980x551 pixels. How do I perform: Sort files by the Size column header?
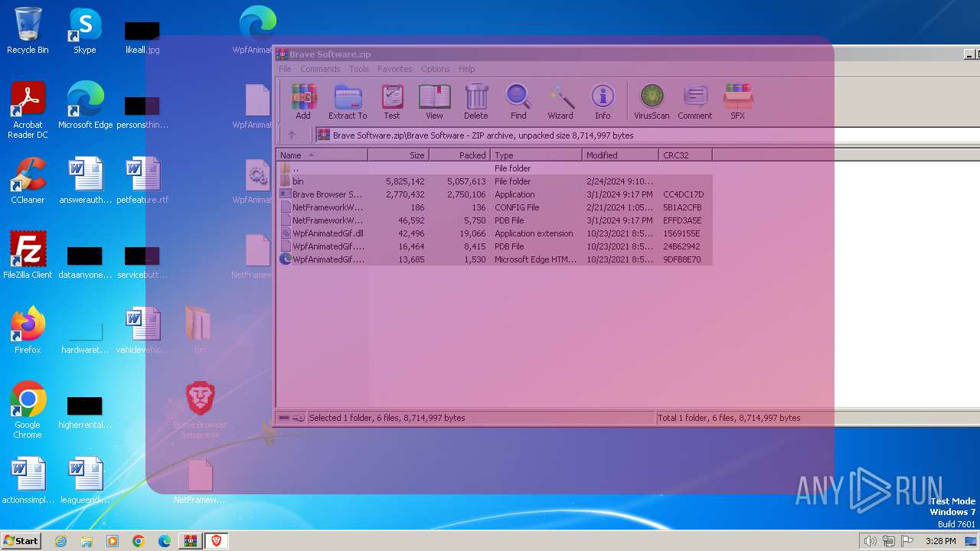(398, 155)
